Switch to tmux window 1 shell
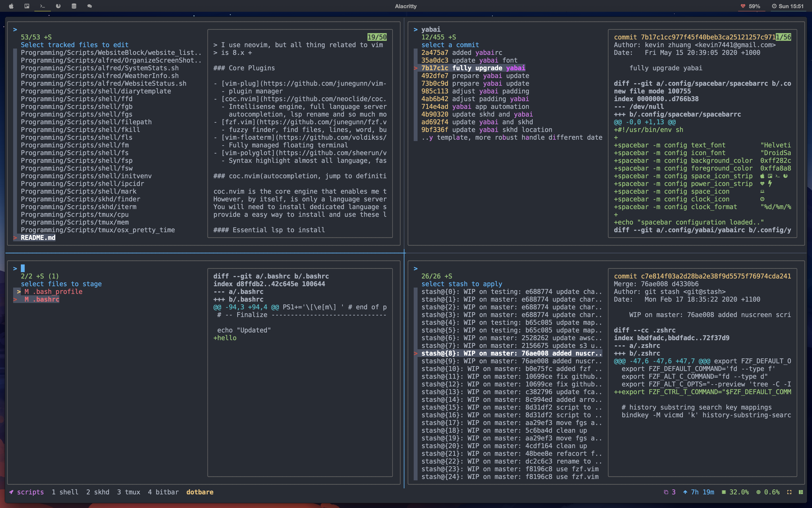The image size is (812, 508). 65,492
